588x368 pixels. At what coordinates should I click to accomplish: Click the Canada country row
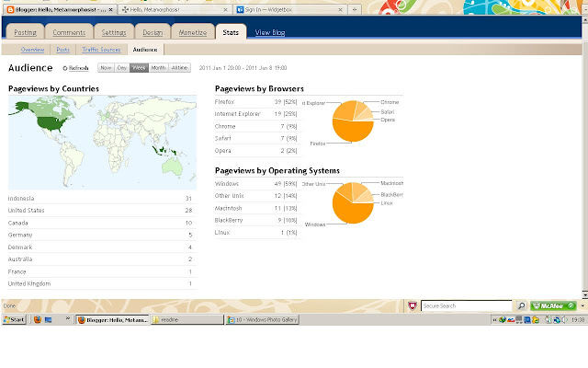(102, 223)
